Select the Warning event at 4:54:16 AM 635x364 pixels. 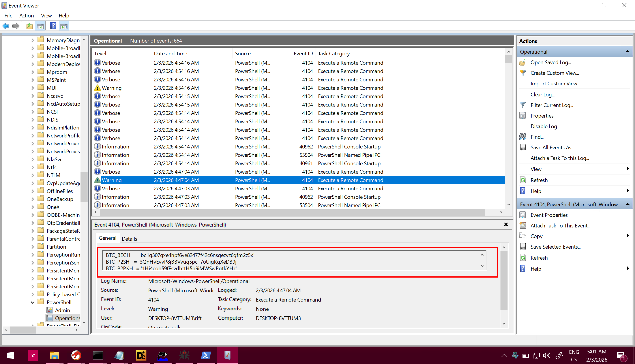click(299, 88)
